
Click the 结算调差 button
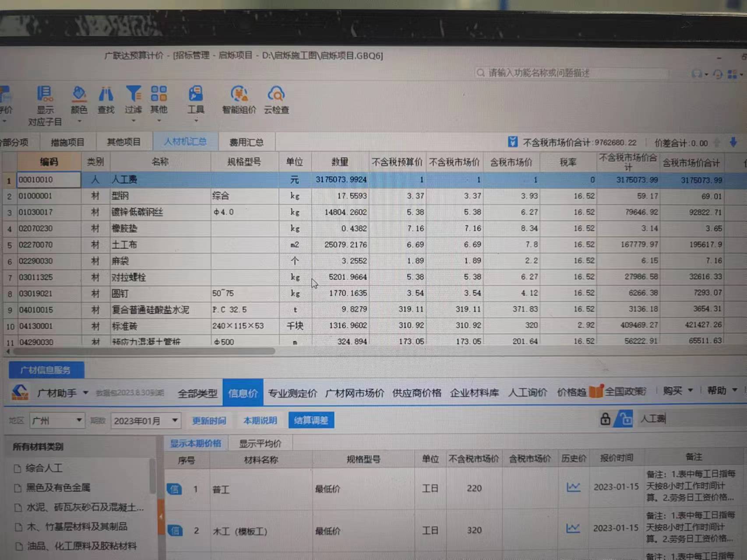pyautogui.click(x=311, y=420)
